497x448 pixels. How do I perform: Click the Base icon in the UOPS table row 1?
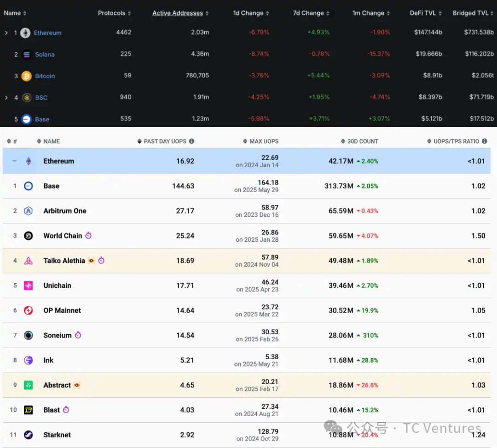point(29,186)
